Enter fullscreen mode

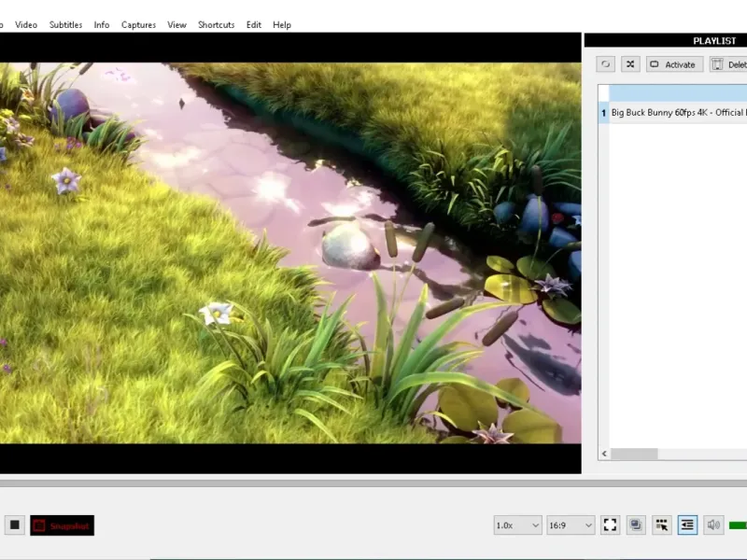610,525
